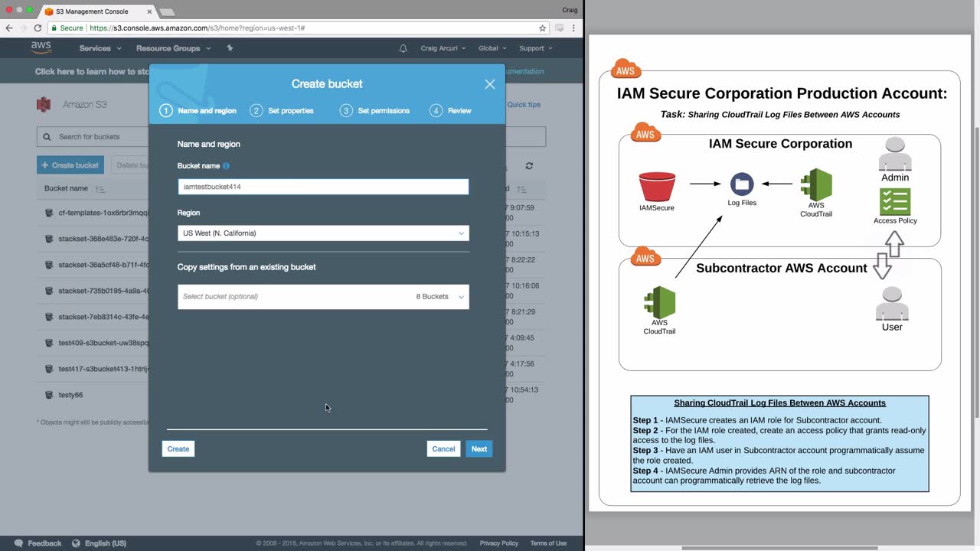The height and width of the screenshot is (551, 980).
Task: Close the S3 Management Console browser tab
Action: pos(149,11)
